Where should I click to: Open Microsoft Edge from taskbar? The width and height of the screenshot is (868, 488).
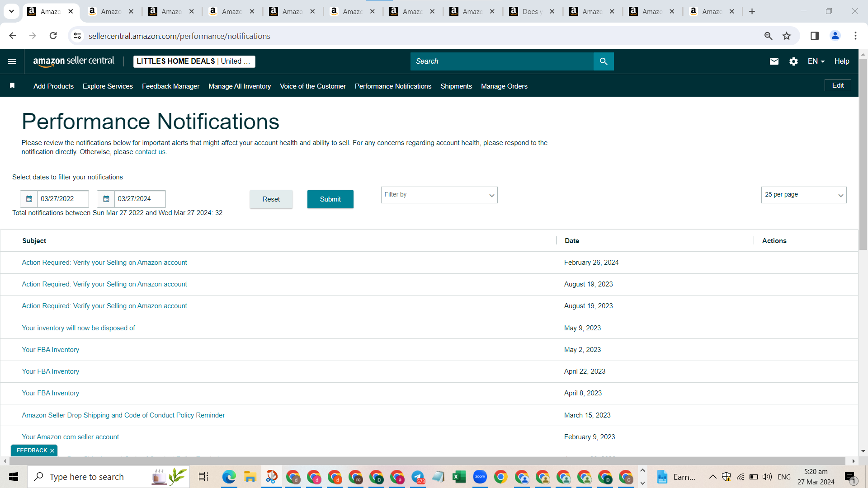pos(229,477)
